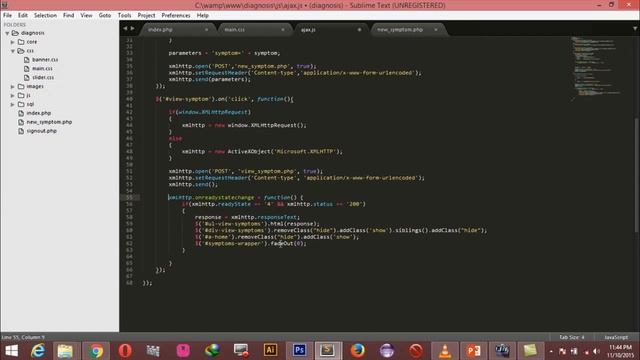
Task: Open the Preferences menu
Action: 176,15
